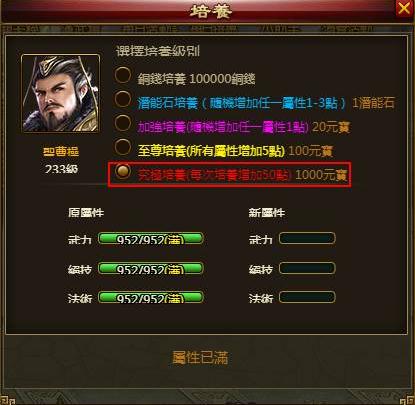Choose the 潛能石培養 radio option

(x=123, y=99)
